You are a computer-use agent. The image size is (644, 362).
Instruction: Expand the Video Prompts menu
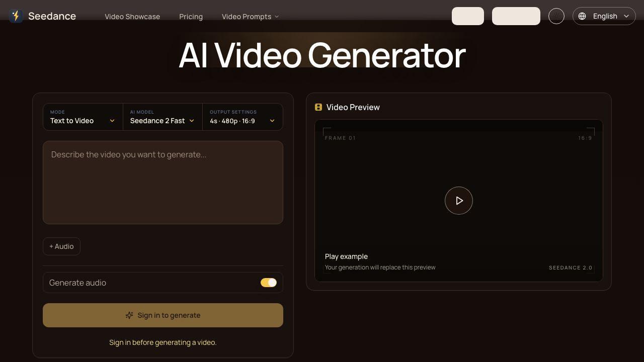250,17
